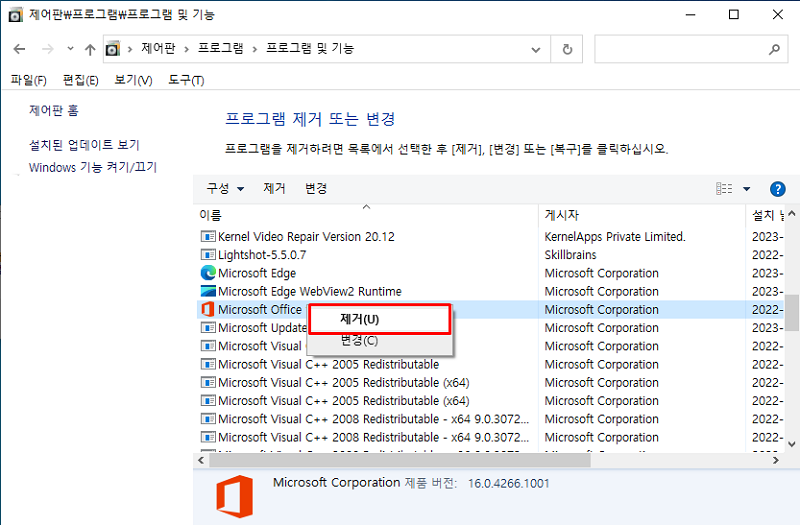
Task: Click 변경 in the toolbar
Action: 316,188
